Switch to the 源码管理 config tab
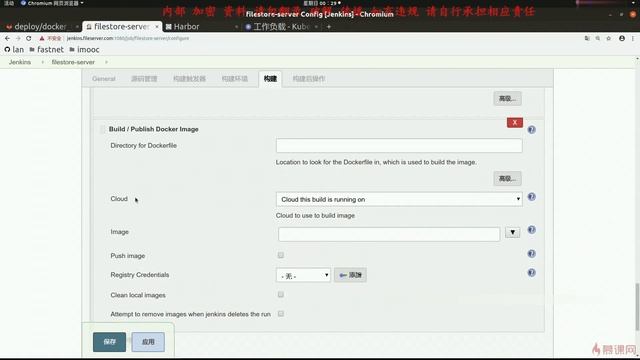The image size is (640, 360). pyautogui.click(x=144, y=78)
